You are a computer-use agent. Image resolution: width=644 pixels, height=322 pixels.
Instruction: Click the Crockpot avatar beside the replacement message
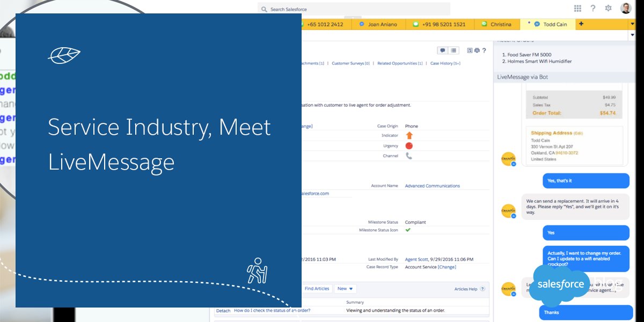[508, 211]
